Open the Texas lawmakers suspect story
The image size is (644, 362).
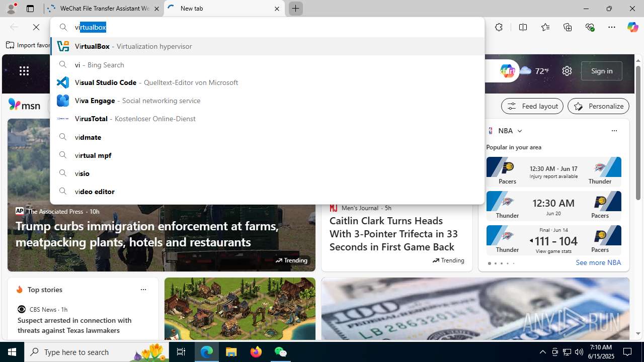coord(74,325)
